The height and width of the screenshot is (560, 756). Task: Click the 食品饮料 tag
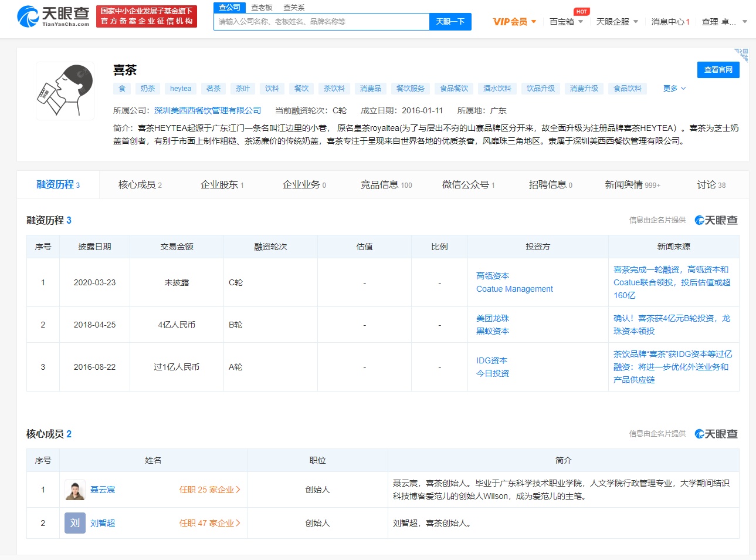point(628,89)
